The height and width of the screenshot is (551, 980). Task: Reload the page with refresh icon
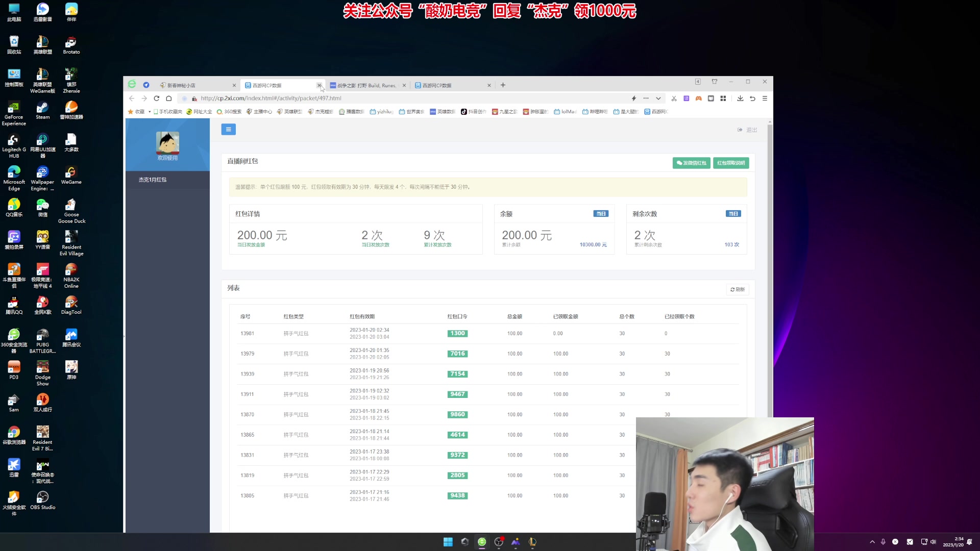[x=157, y=98]
